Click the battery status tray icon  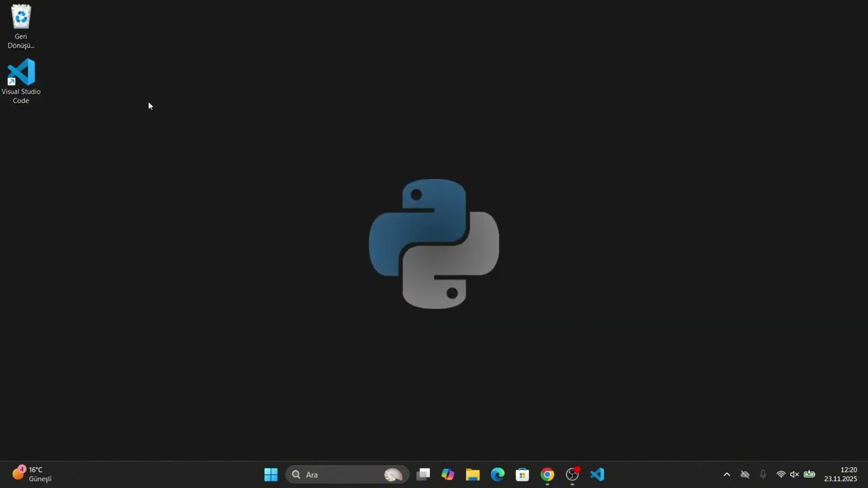point(809,474)
